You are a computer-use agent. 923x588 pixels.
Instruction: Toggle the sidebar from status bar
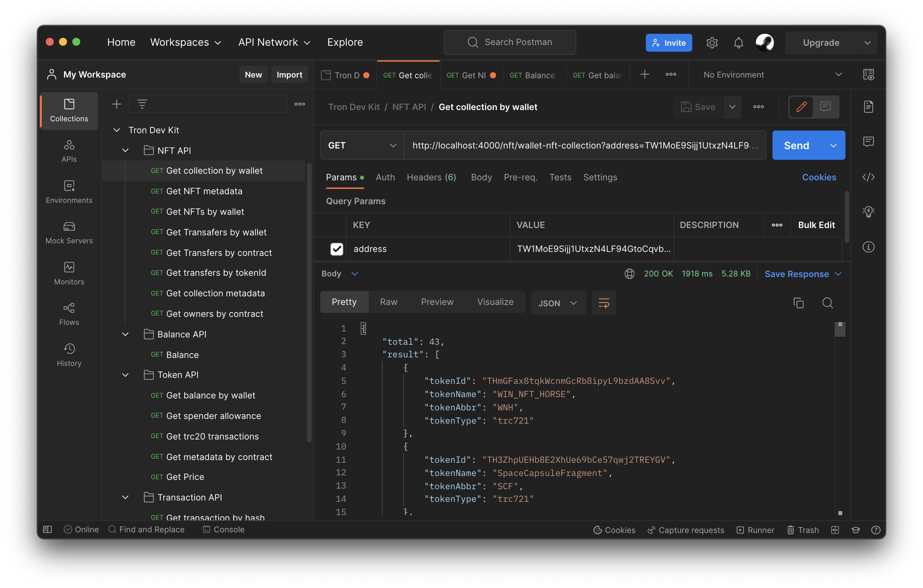(47, 529)
